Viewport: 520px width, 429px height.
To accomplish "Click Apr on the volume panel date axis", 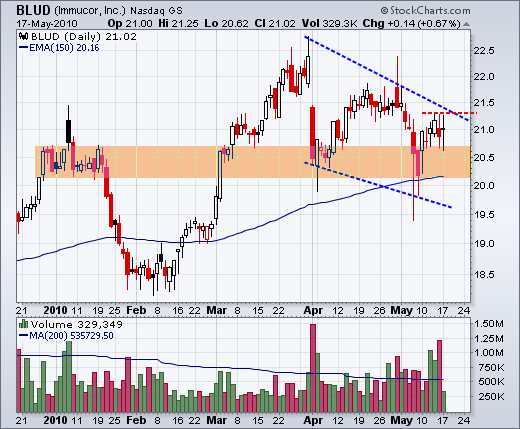I will 313,420.
